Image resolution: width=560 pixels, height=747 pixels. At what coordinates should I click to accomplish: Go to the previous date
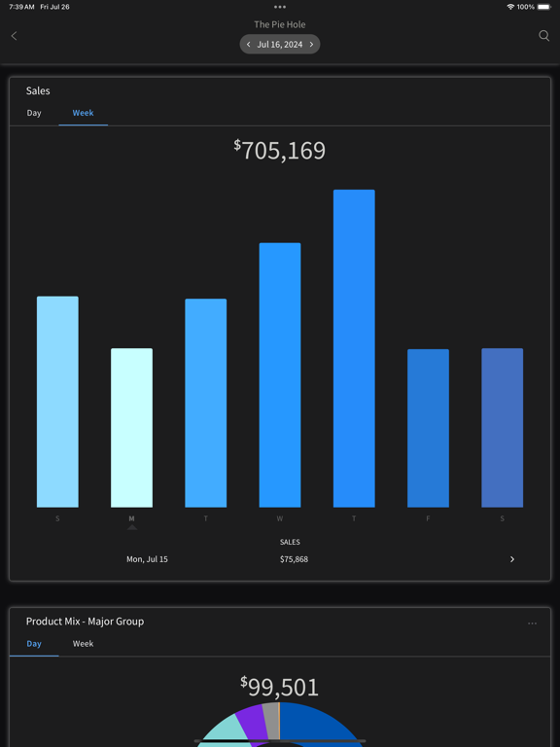click(x=248, y=45)
